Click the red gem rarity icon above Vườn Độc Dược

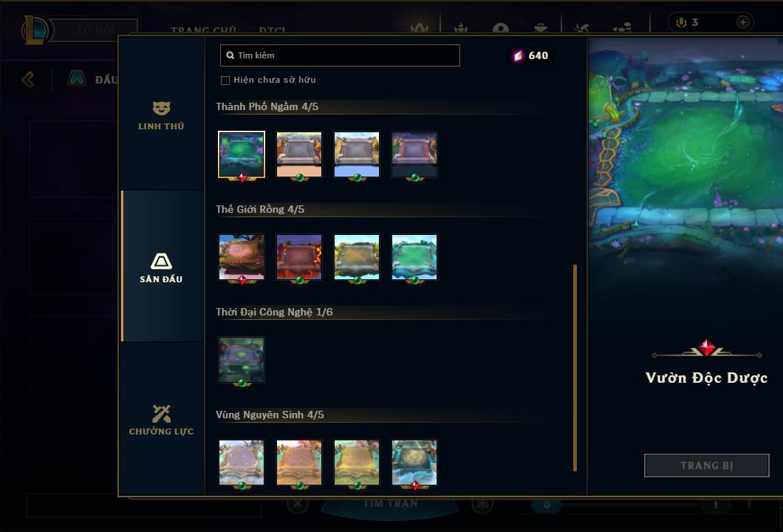(706, 347)
